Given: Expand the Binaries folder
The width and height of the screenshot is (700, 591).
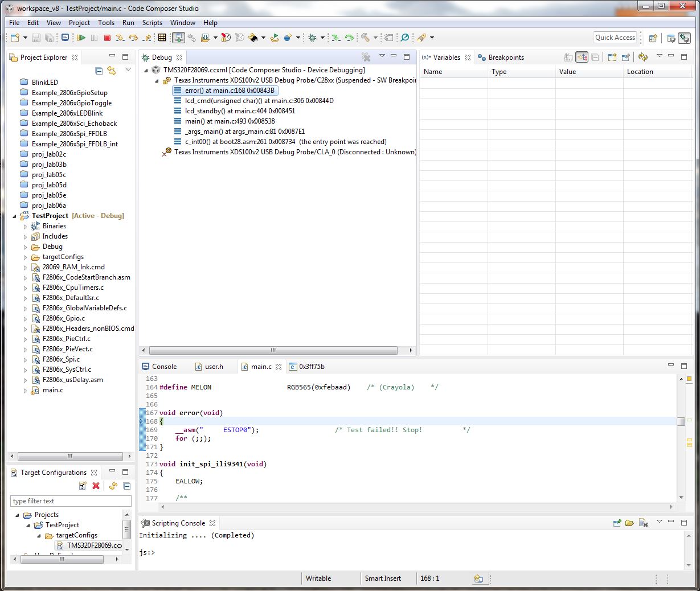Looking at the screenshot, I should [x=25, y=226].
